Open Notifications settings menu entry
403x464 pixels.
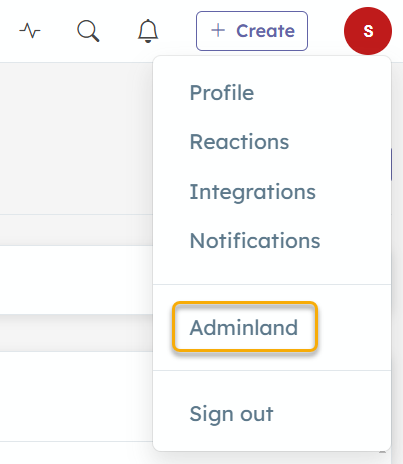point(255,241)
